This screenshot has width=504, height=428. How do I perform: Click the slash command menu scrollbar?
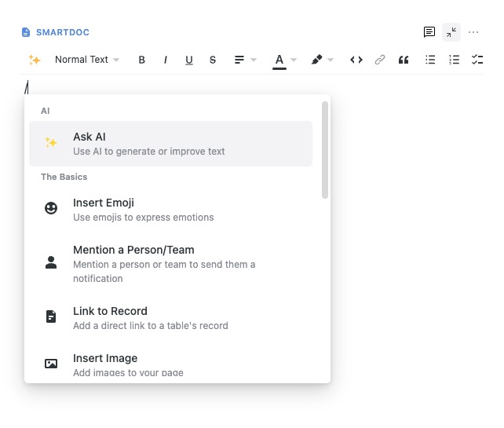pos(325,150)
